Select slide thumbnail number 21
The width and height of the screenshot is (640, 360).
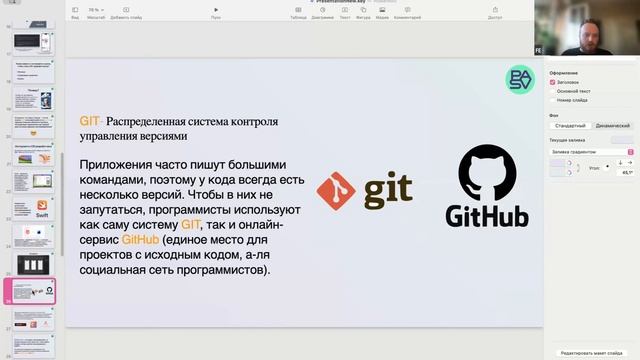33,153
